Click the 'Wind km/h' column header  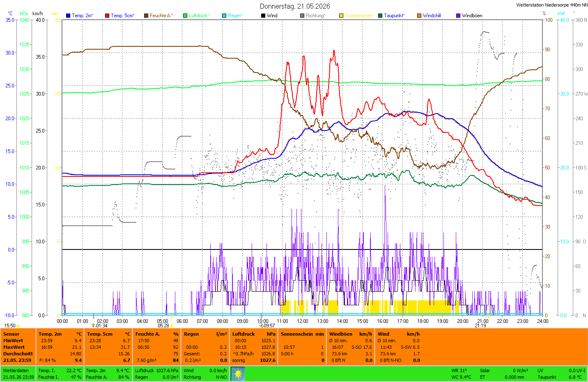(399, 334)
